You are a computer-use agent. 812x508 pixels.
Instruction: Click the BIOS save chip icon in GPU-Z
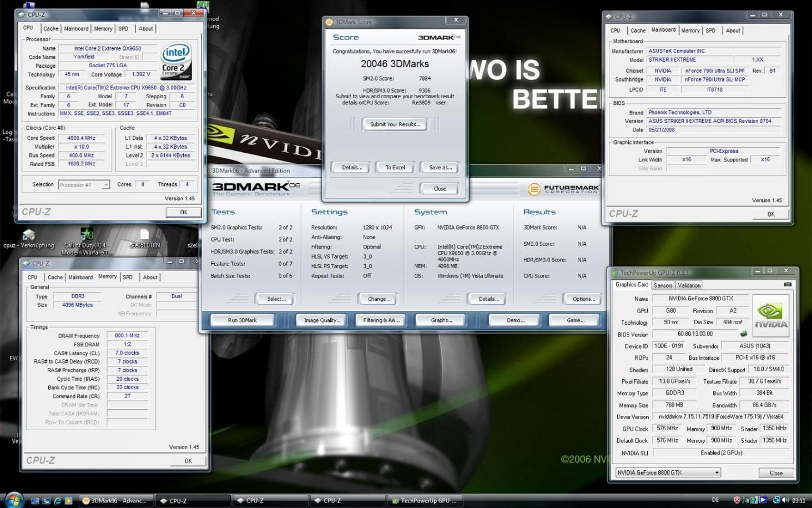pyautogui.click(x=744, y=334)
